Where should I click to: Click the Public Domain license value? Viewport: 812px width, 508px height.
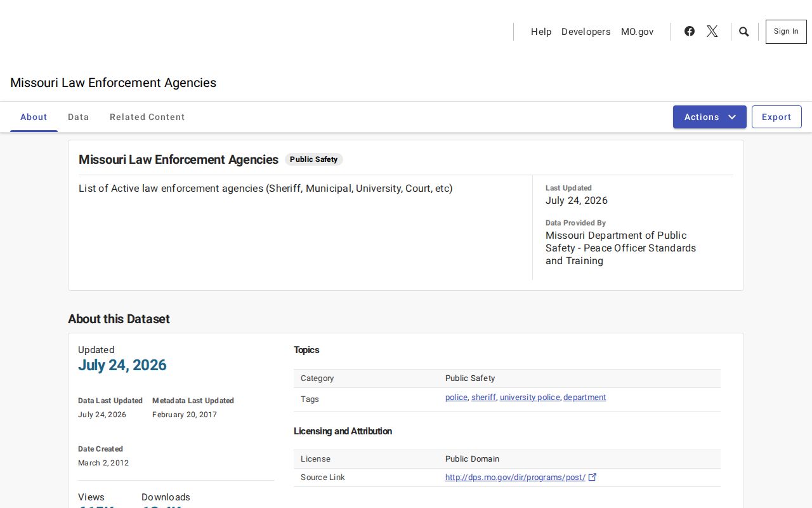point(472,459)
